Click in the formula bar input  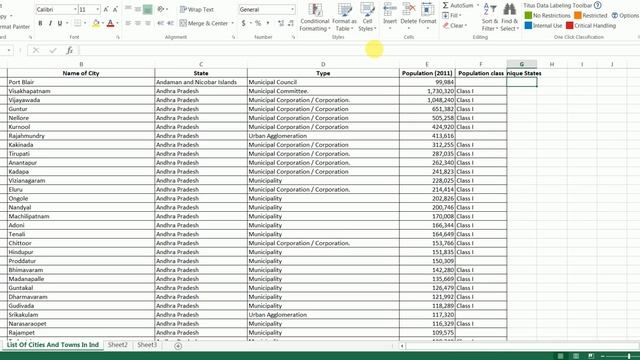(x=359, y=50)
